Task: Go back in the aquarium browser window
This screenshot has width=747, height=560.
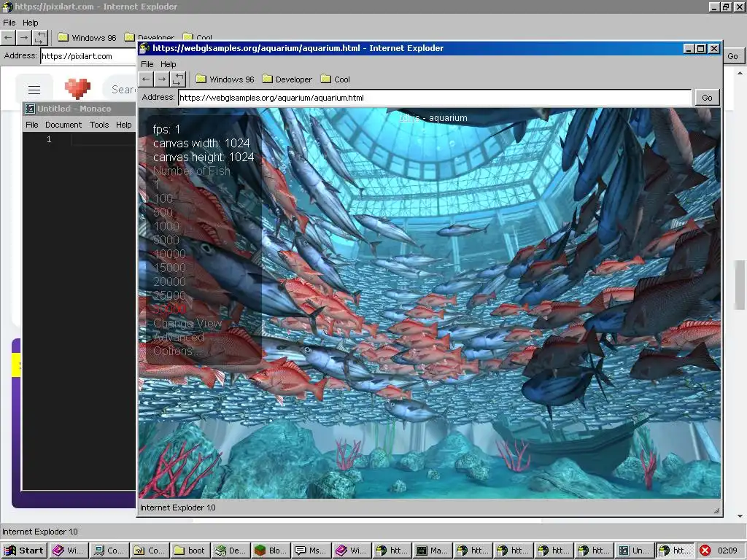Action: [146, 79]
